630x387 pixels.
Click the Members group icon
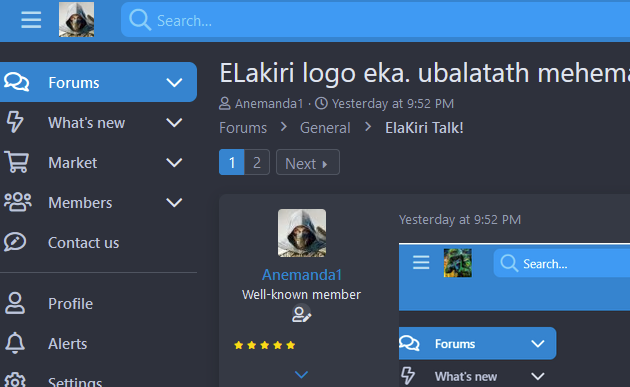tap(18, 202)
